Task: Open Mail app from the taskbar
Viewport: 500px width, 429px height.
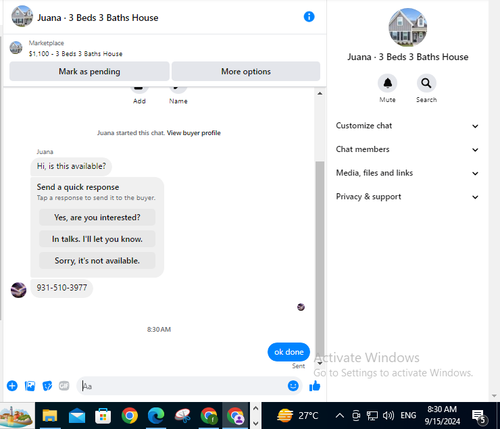Action: 77,416
